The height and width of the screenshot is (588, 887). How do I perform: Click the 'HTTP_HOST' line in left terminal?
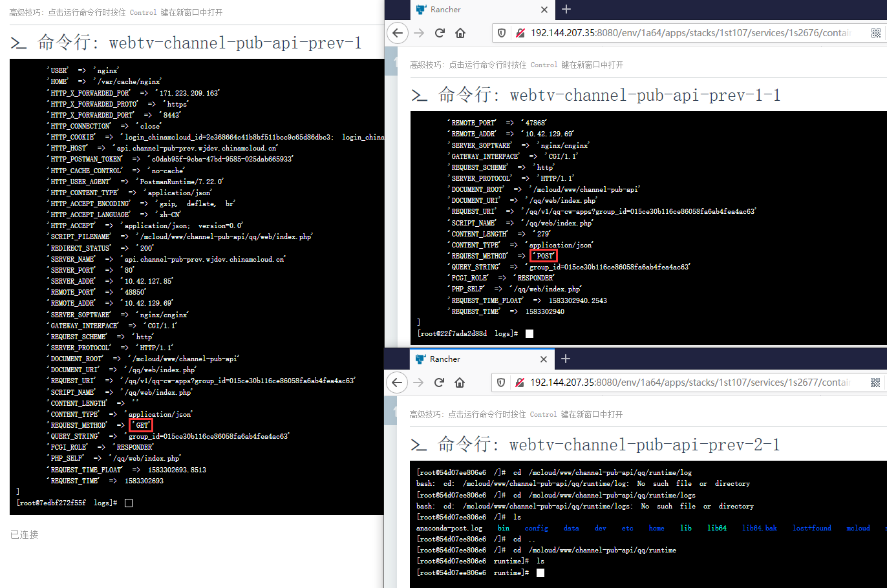(162, 148)
